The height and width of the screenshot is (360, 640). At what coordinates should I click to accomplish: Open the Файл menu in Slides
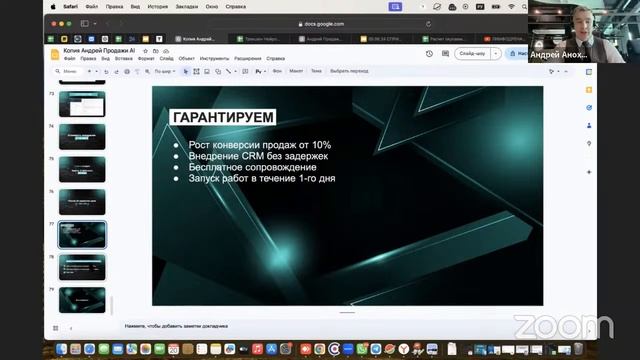(x=69, y=59)
